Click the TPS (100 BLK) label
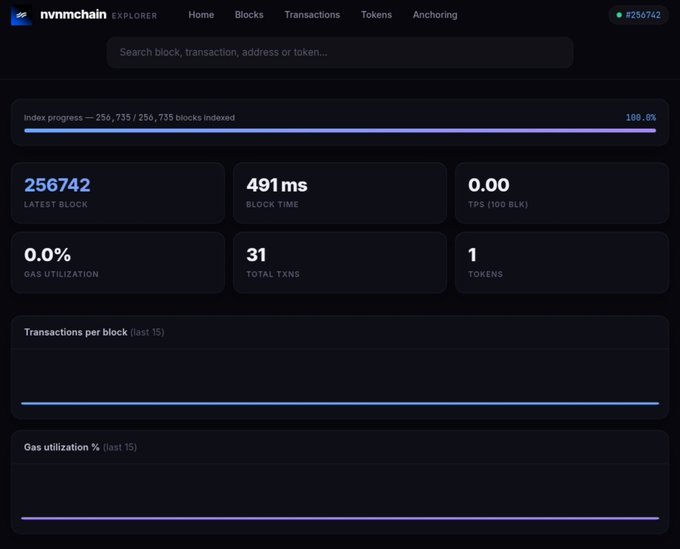This screenshot has height=549, width=680. click(x=498, y=204)
